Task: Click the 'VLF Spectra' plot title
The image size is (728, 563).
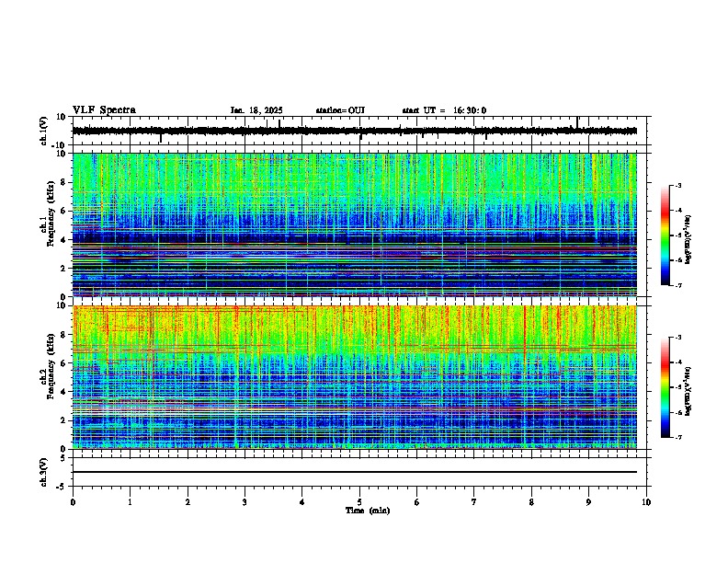Action: (104, 110)
